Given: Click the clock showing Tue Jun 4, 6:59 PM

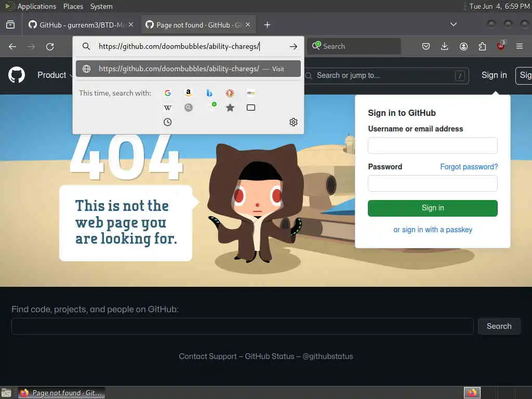Looking at the screenshot, I should pyautogui.click(x=499, y=6).
